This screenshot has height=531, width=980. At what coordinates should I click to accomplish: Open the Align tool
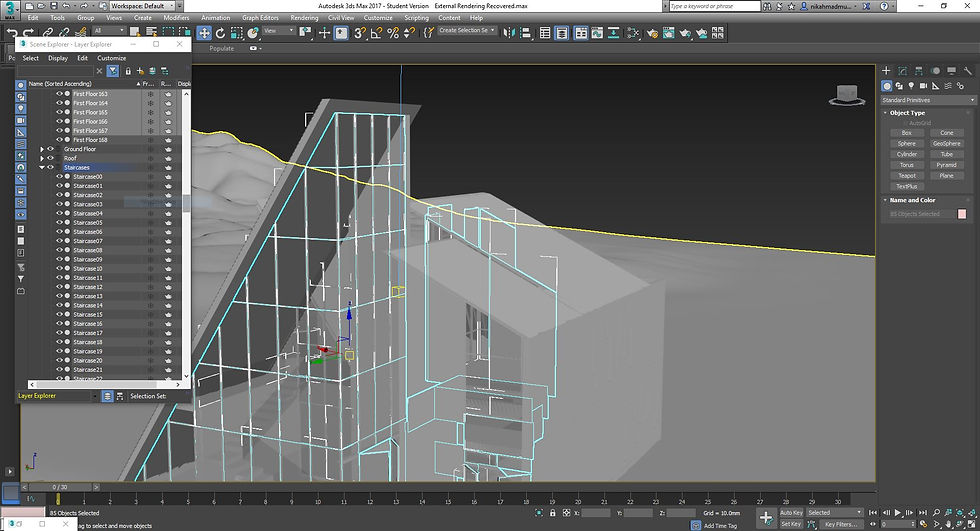(x=526, y=32)
